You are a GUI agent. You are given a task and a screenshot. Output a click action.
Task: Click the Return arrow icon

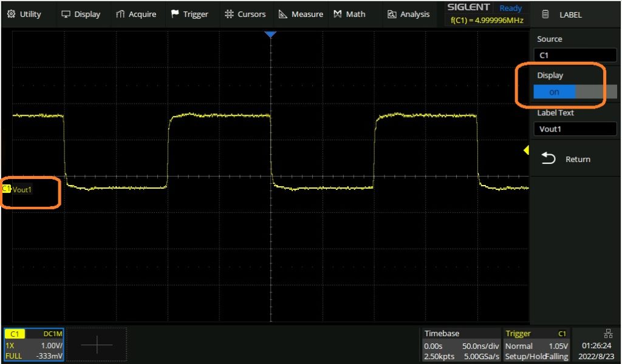(x=549, y=159)
